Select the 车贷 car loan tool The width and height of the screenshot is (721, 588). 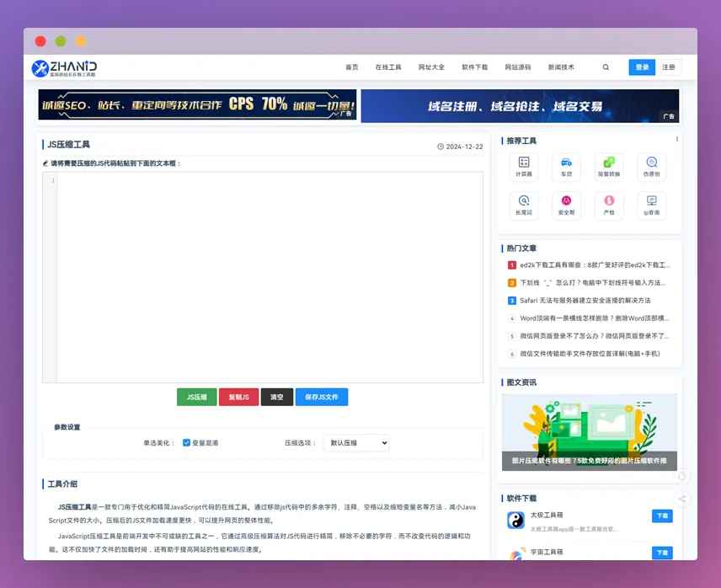coord(565,166)
